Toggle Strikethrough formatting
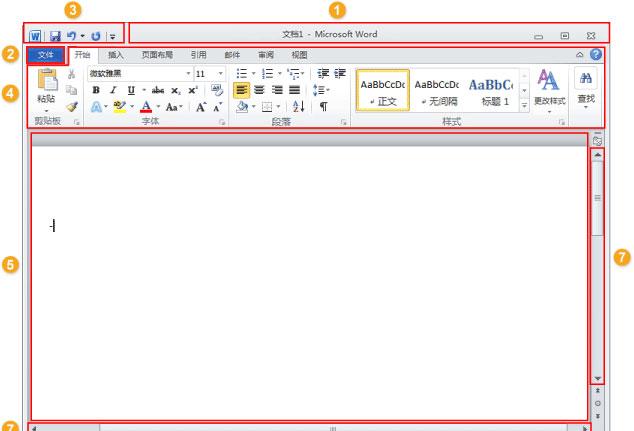This screenshot has width=634, height=431. coord(158,90)
